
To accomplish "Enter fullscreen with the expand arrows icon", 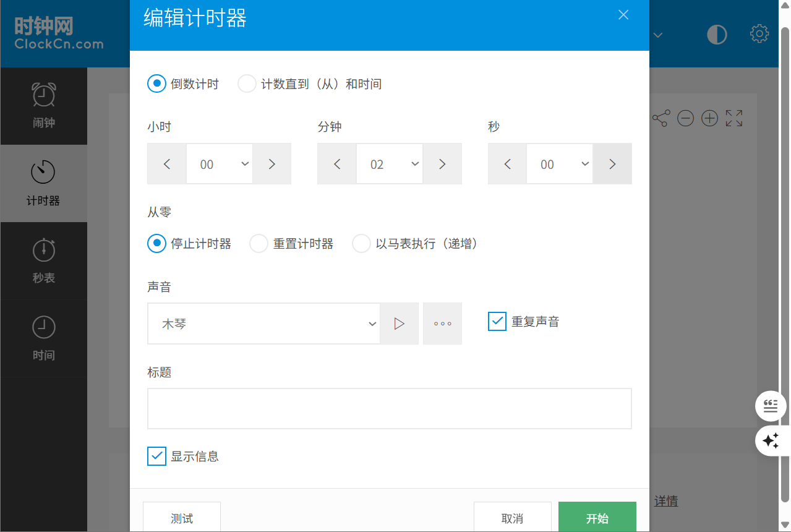I will 734,118.
